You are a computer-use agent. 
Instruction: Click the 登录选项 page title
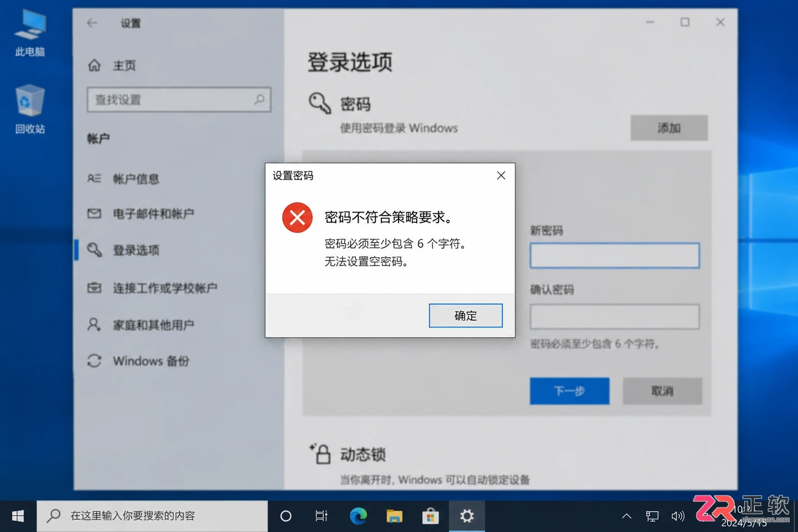(350, 62)
